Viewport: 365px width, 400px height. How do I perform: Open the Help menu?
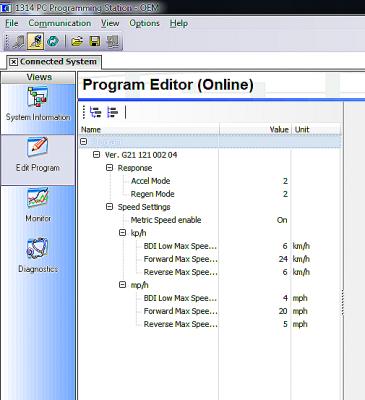coord(179,23)
